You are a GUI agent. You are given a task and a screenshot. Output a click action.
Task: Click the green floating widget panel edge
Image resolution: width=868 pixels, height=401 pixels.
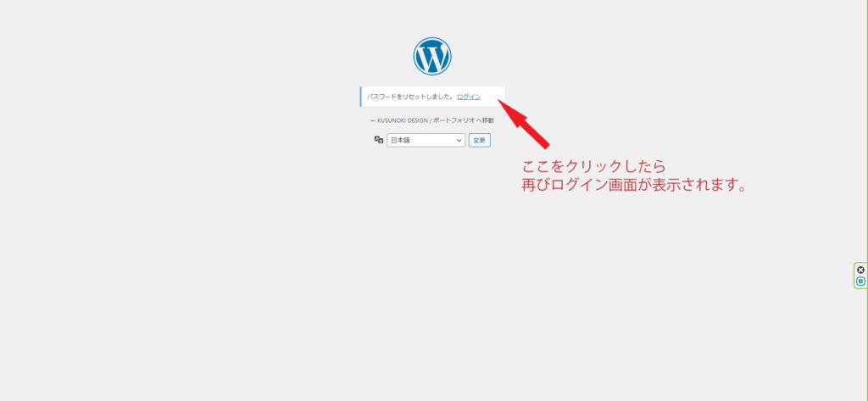(854, 276)
